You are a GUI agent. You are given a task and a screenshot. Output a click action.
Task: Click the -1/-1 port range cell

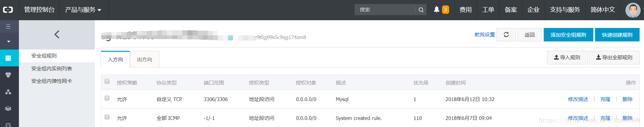209,118
